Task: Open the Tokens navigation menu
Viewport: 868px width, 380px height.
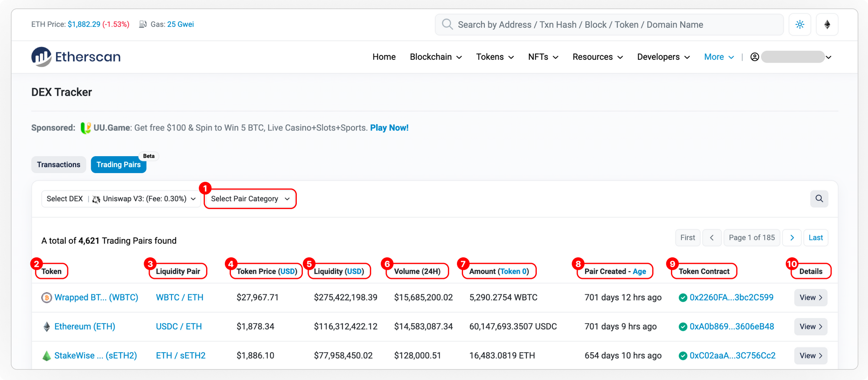Action: tap(495, 57)
